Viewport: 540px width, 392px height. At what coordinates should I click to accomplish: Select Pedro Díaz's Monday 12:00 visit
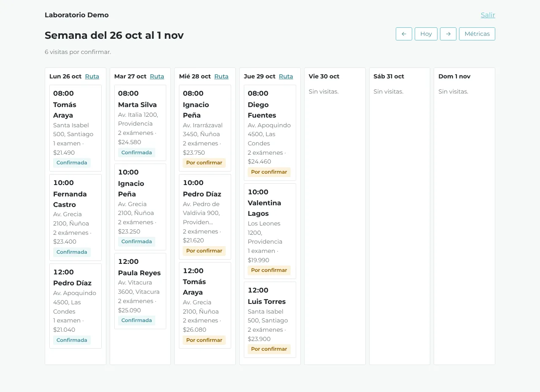click(76, 306)
